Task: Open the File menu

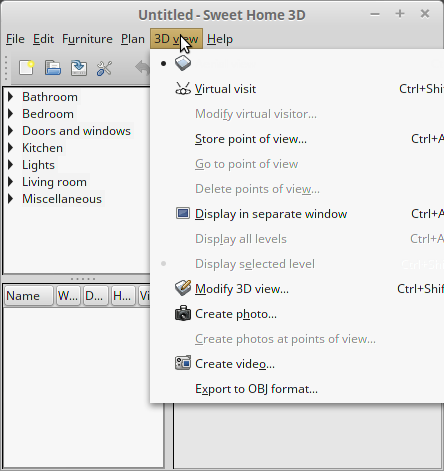Action: (x=15, y=39)
